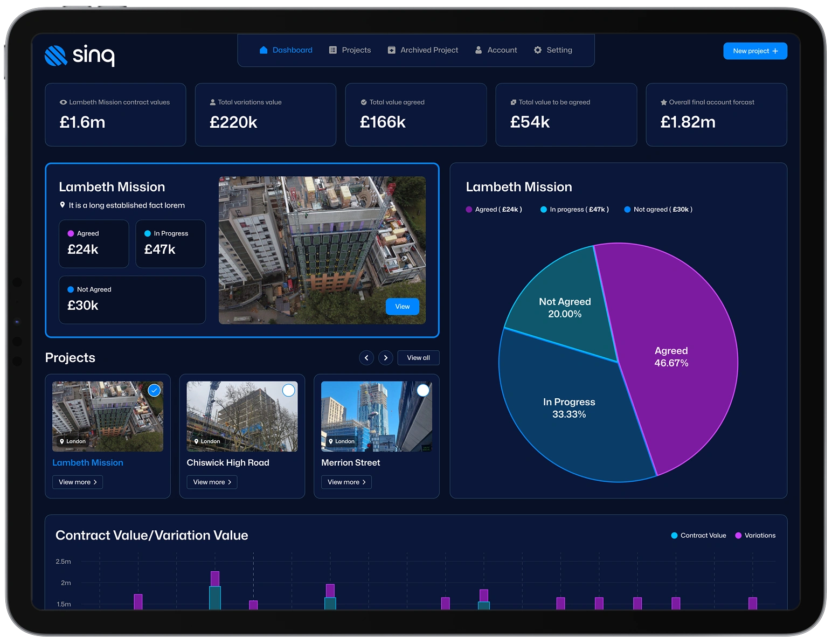Click the Projects list icon
Image resolution: width=832 pixels, height=644 pixels.
(x=333, y=50)
